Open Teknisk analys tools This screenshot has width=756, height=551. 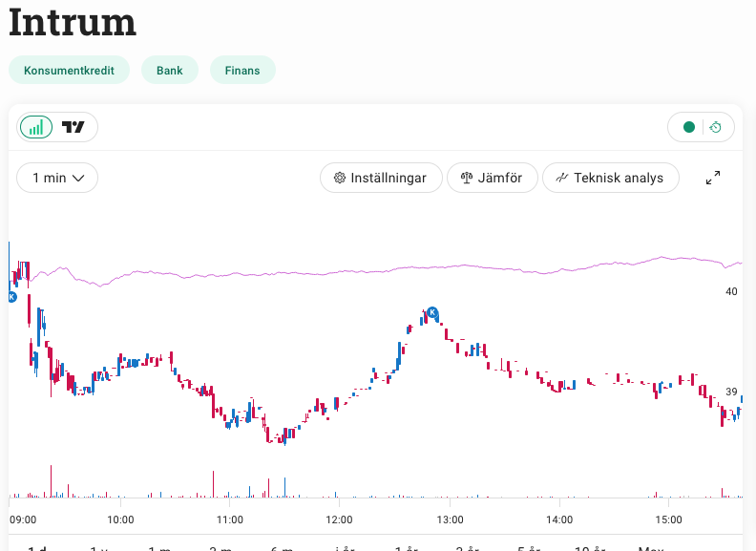[x=611, y=178]
